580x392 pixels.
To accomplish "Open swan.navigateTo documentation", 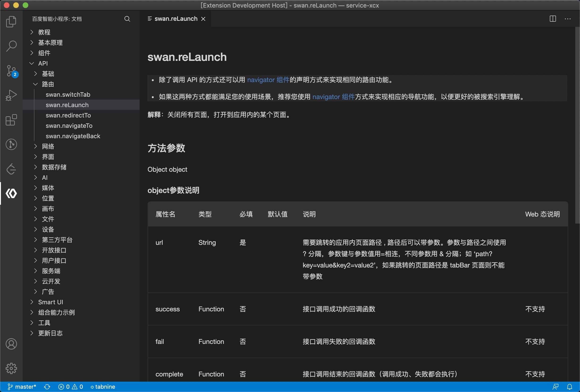I will click(81, 125).
